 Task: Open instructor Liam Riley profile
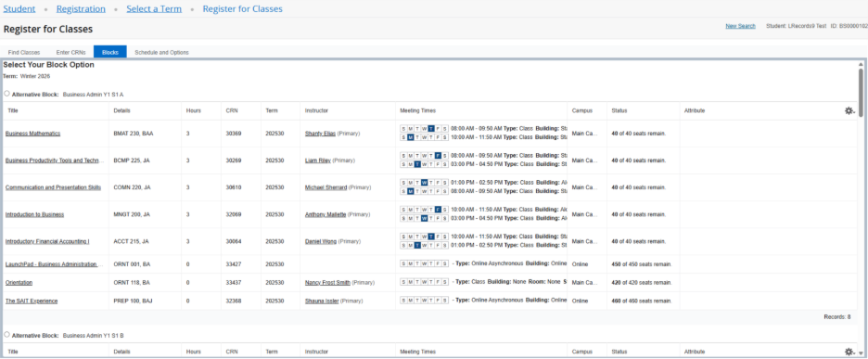click(x=318, y=160)
